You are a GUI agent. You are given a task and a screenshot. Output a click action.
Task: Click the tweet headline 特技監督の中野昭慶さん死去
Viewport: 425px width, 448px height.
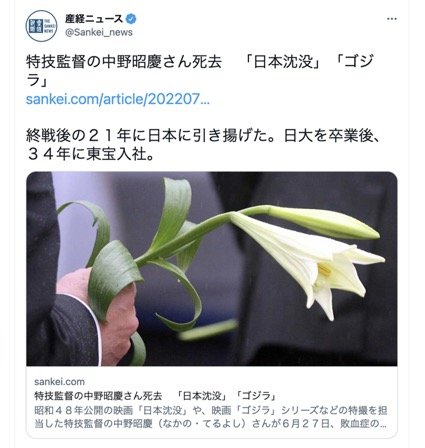tap(124, 62)
